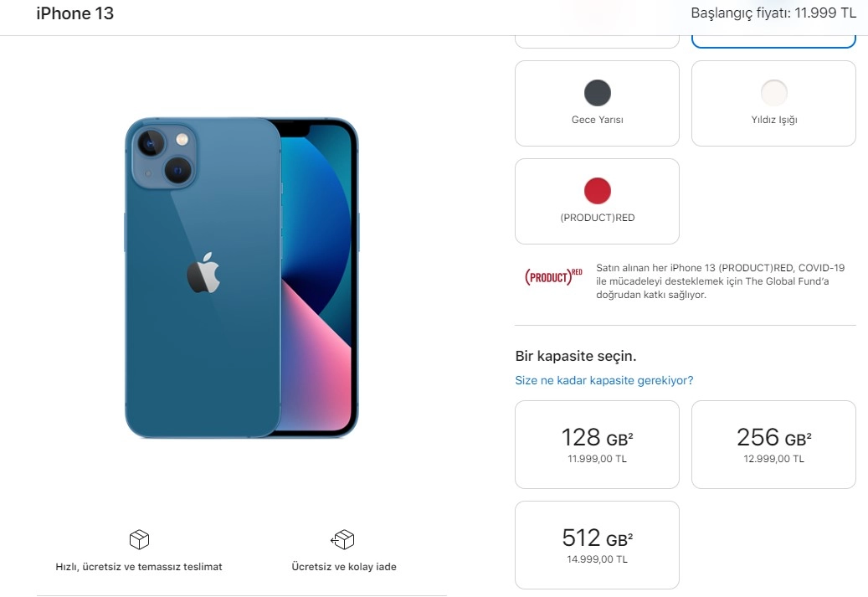Click the free returns box icon
The width and height of the screenshot is (868, 597).
342,539
